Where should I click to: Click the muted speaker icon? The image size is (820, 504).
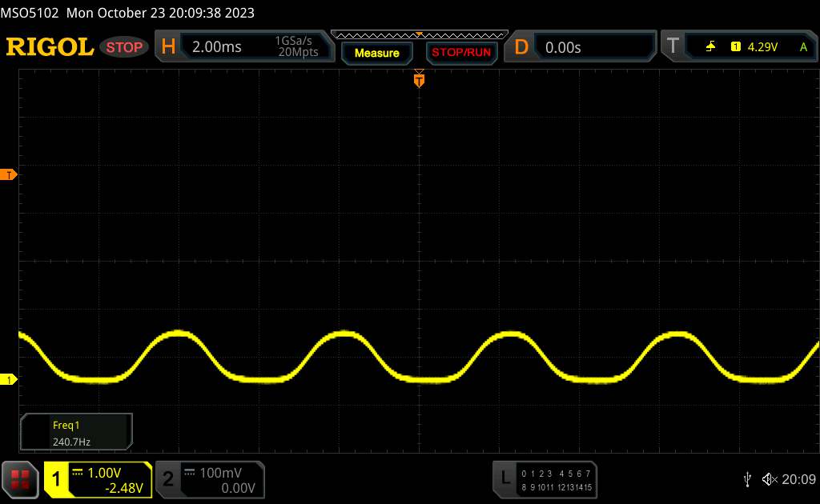pyautogui.click(x=770, y=479)
